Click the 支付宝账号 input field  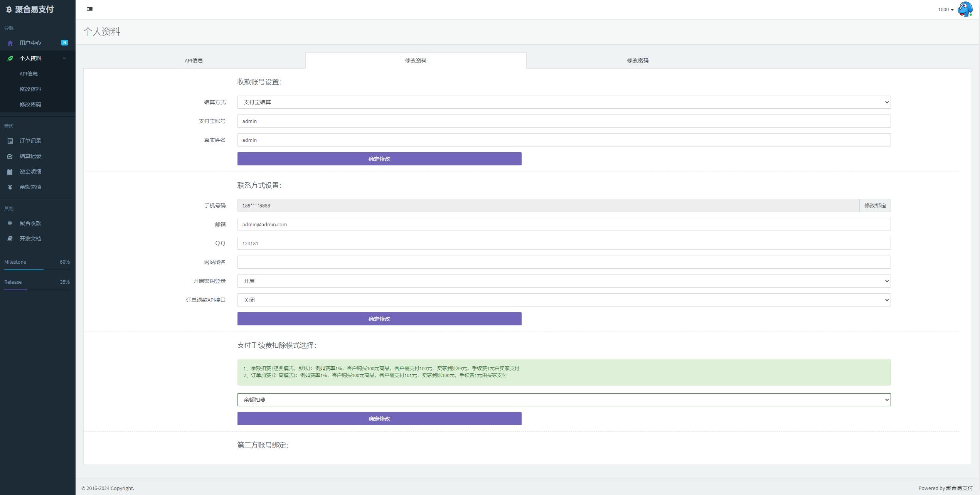coord(564,121)
